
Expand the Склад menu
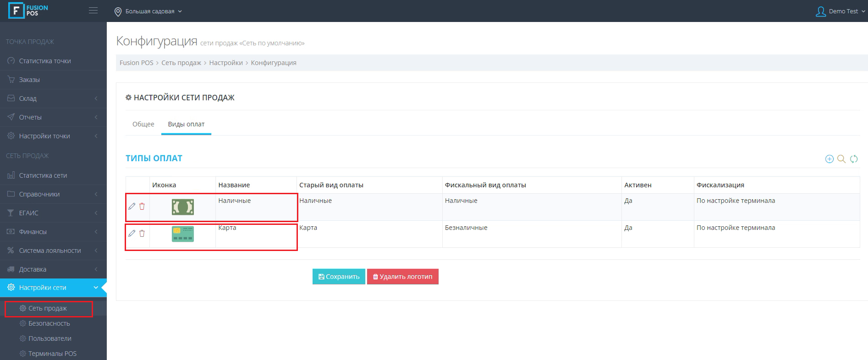(x=53, y=98)
